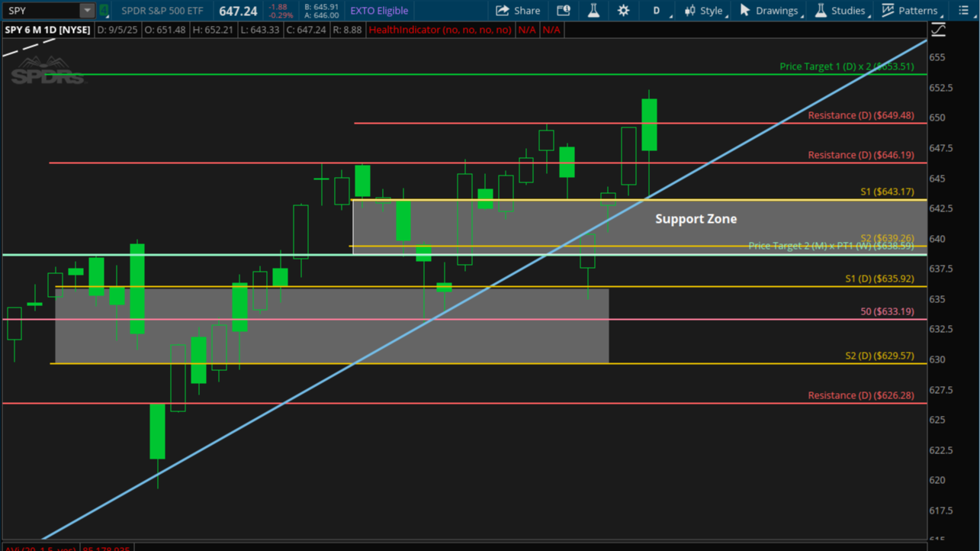Click the SPY symbol input field
Screen dimensions: 980x551
(41, 11)
